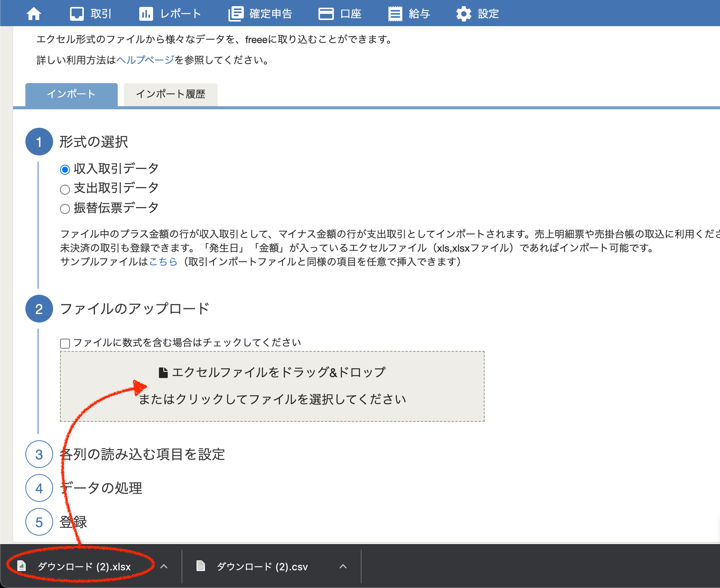
Task: Expand options for ダウンロード (2).csv download
Action: click(343, 566)
